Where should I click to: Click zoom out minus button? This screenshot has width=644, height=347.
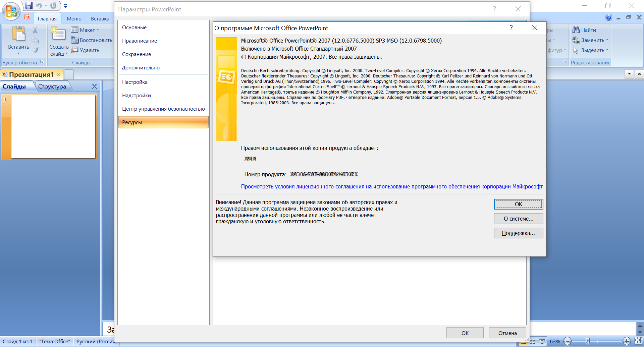click(x=568, y=342)
